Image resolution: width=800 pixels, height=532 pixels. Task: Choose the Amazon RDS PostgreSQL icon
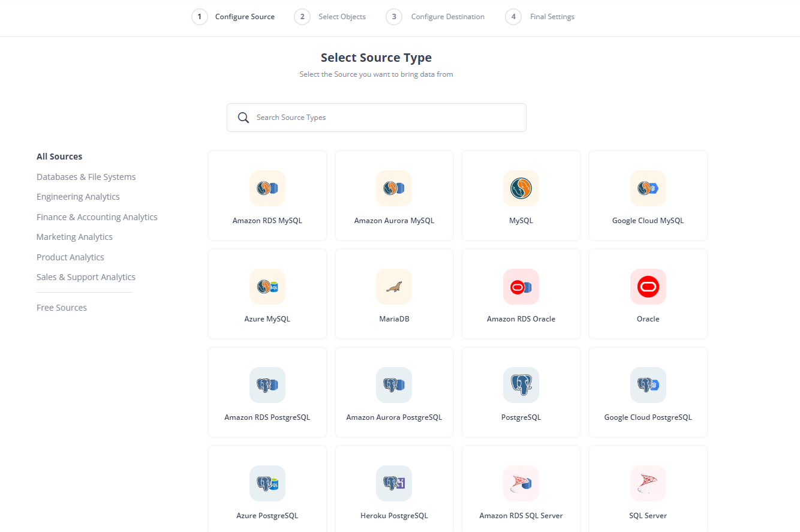(267, 385)
